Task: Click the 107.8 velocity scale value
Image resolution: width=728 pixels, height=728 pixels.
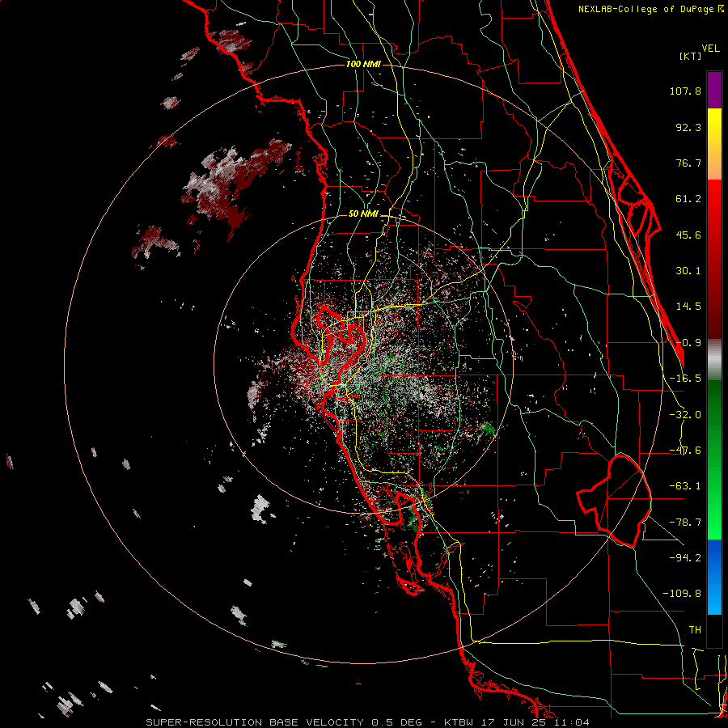Action: click(x=685, y=91)
